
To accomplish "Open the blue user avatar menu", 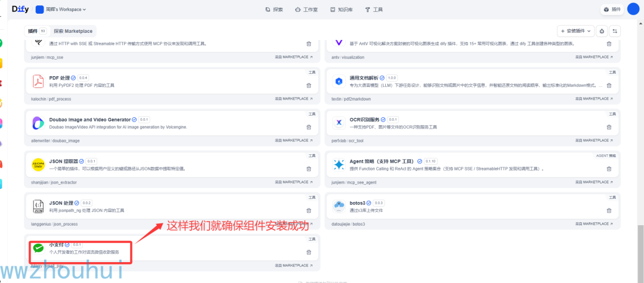I will 633,10.
